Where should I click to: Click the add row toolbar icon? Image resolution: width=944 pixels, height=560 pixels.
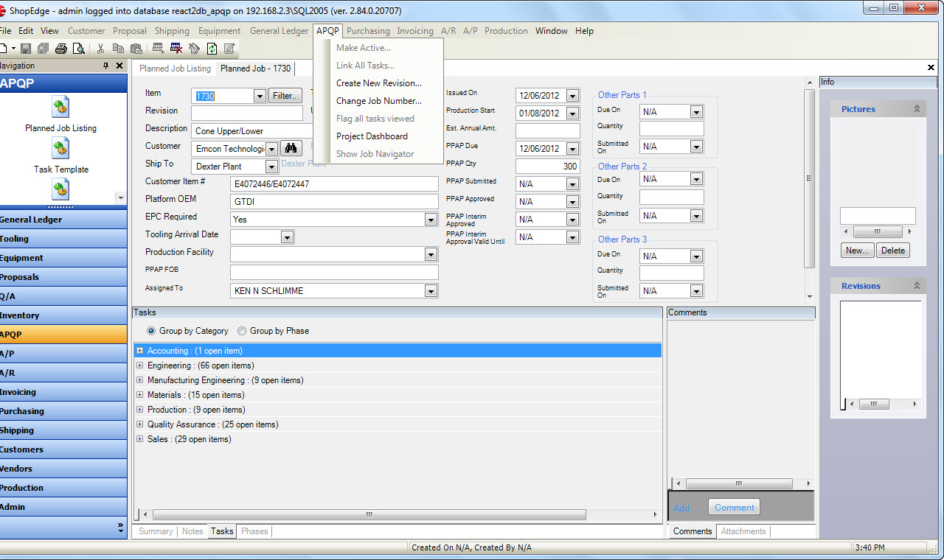(x=158, y=49)
